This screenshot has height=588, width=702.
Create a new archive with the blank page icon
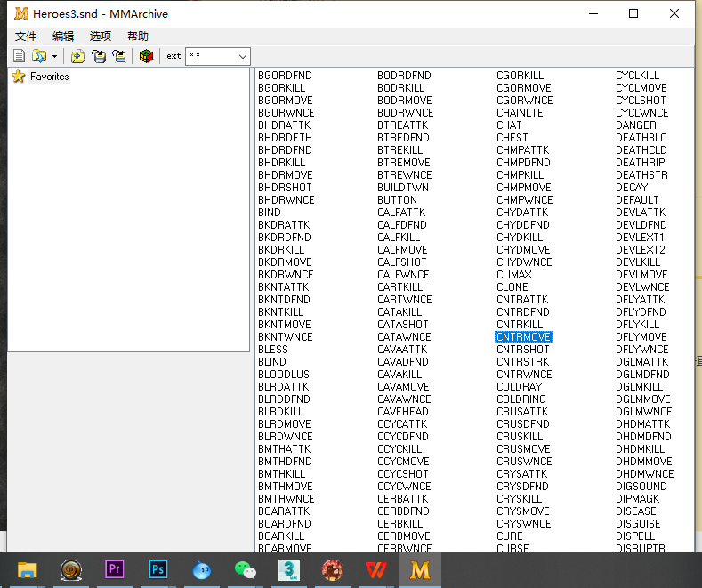tap(19, 56)
